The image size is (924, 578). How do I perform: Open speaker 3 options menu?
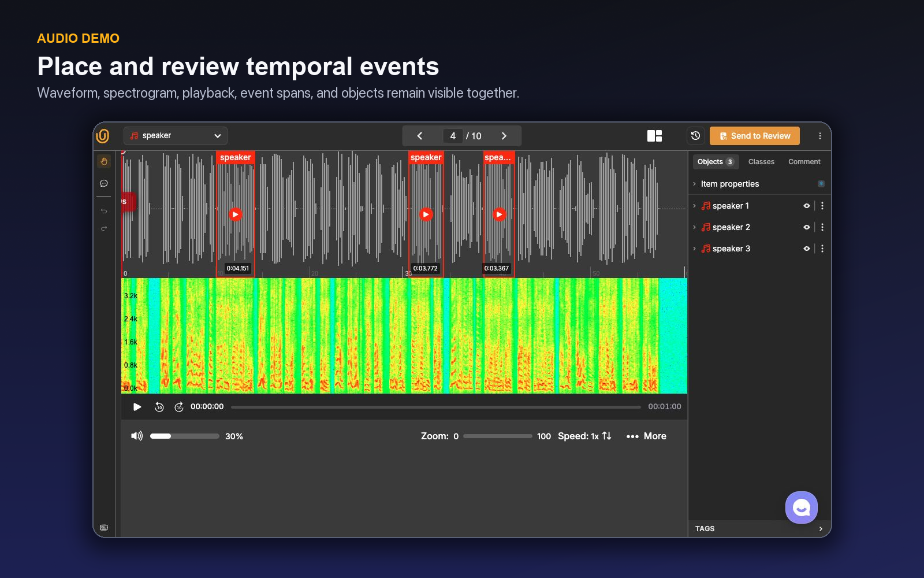pyautogui.click(x=822, y=249)
